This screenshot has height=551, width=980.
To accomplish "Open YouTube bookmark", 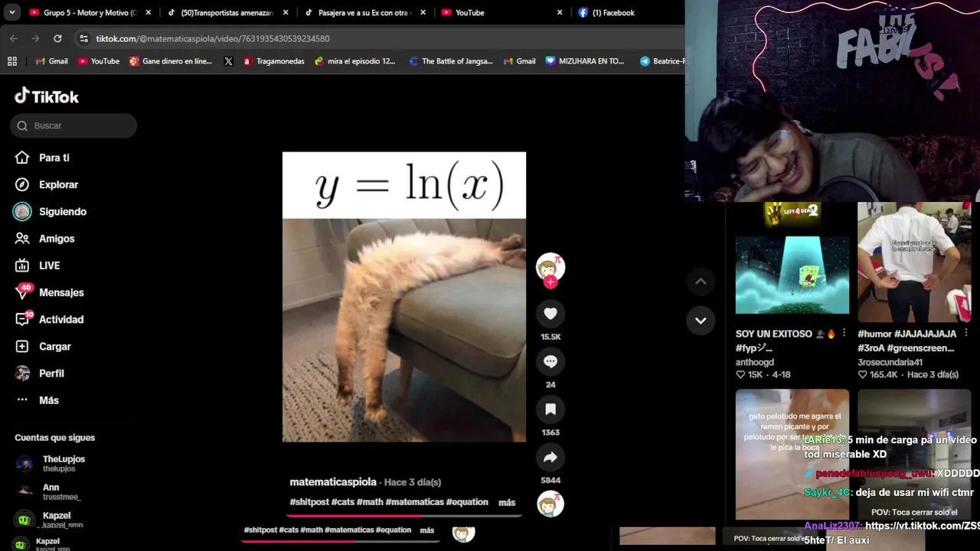I will pyautogui.click(x=99, y=61).
